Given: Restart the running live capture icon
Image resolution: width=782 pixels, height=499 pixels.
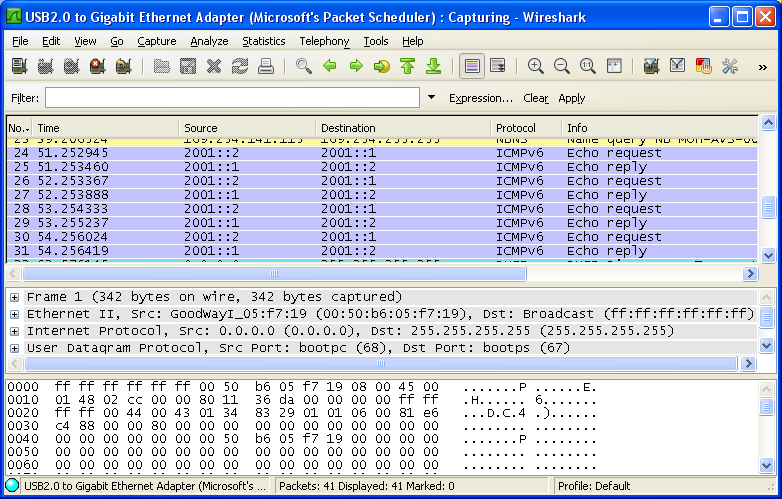Looking at the screenshot, I should click(x=123, y=66).
